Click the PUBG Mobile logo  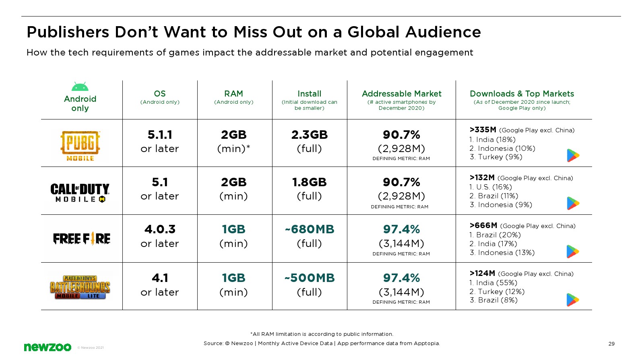80,146
